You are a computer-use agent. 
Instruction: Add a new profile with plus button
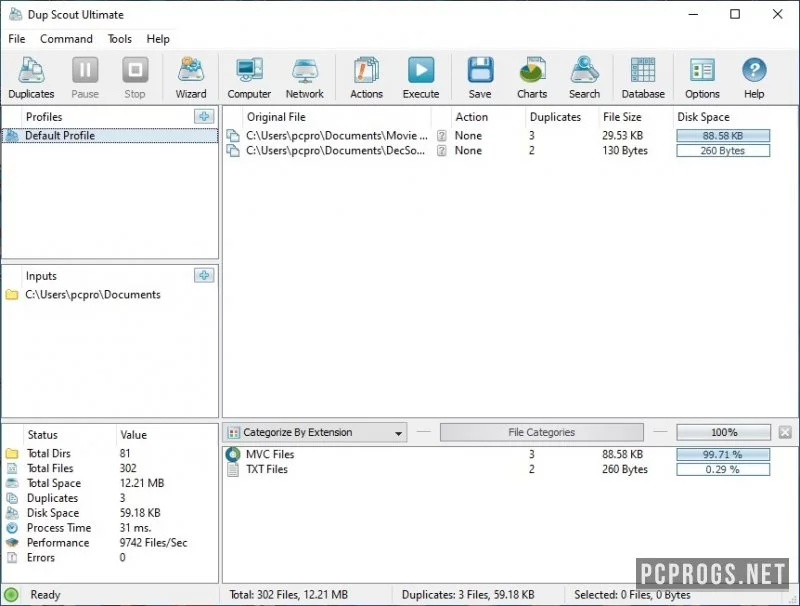204,116
